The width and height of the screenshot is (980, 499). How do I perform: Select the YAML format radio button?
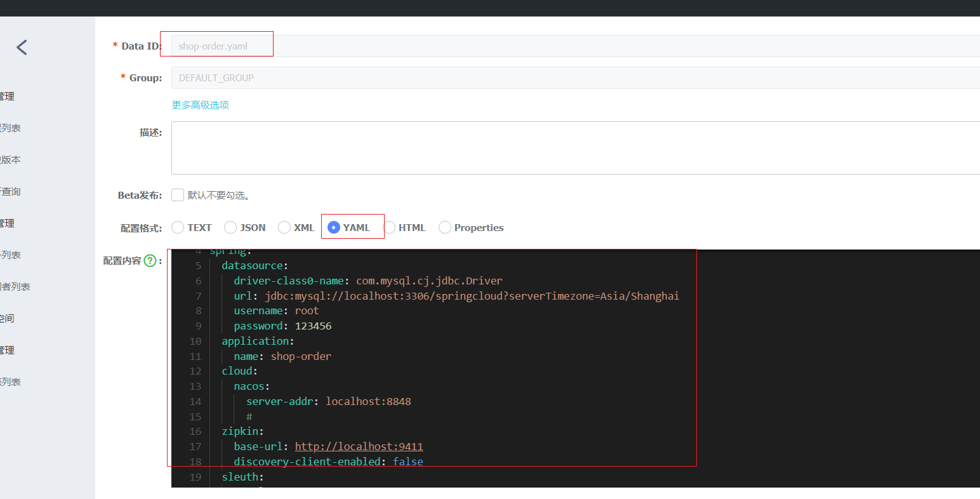334,227
